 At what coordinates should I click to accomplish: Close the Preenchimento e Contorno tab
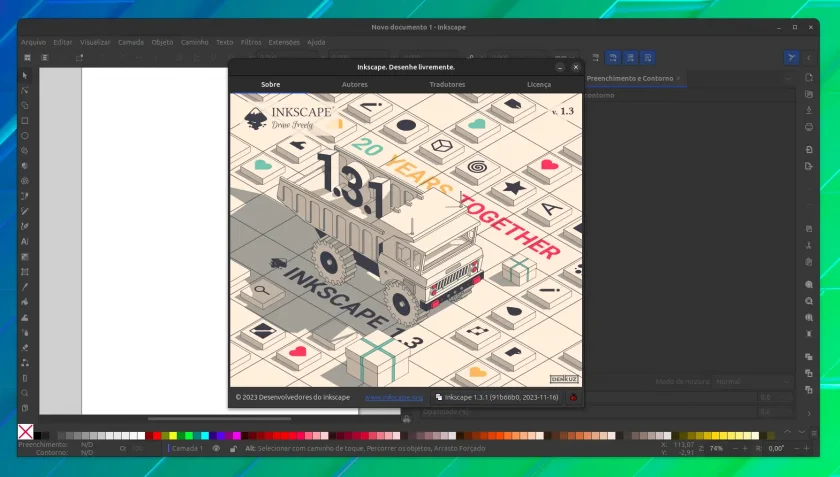point(678,78)
